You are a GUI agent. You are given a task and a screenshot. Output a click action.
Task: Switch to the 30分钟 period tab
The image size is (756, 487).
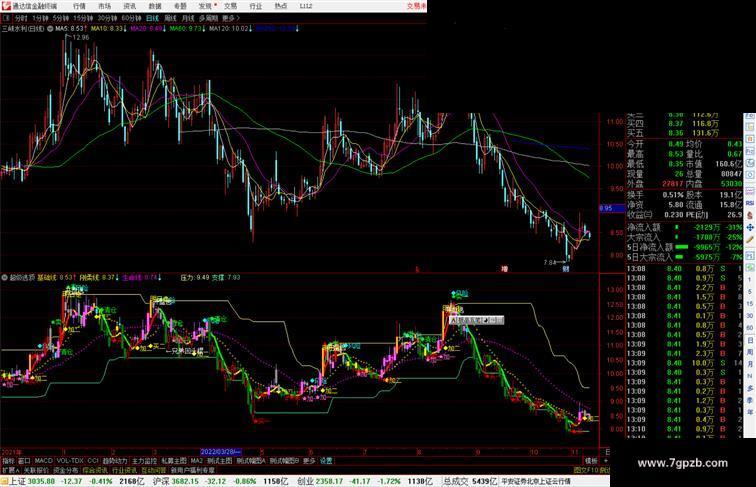click(x=107, y=18)
